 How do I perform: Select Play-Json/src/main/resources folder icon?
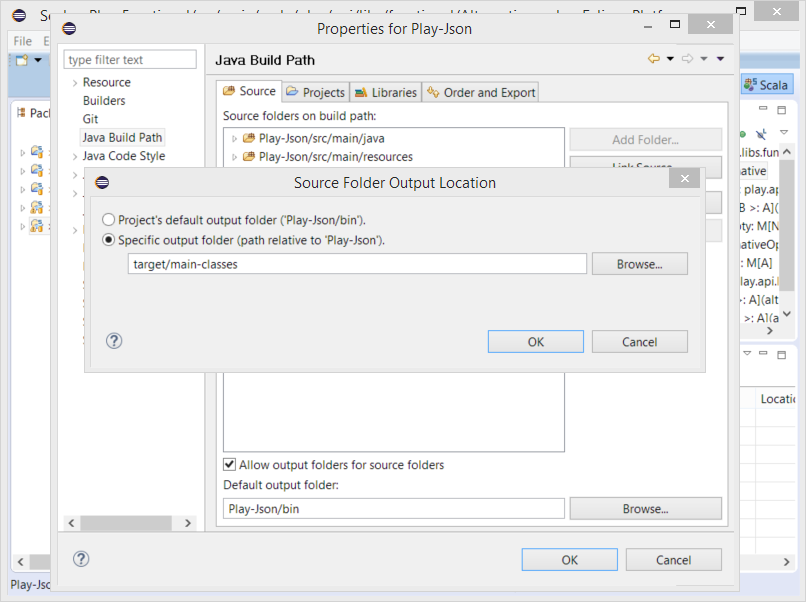pos(249,157)
